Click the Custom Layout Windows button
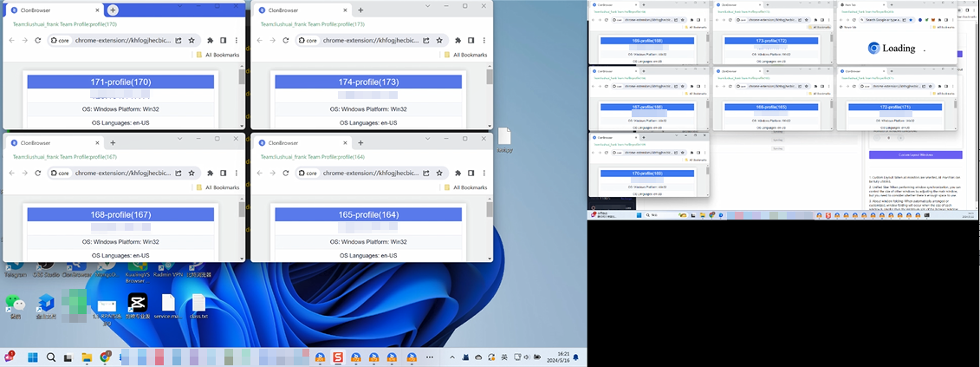Screen dimensions: 980x367 tap(914, 154)
